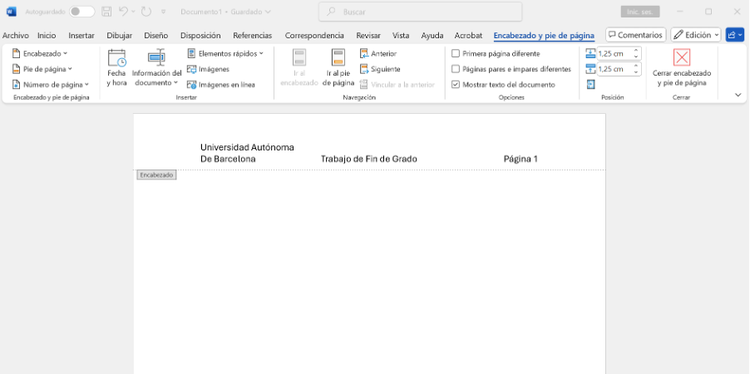Switch to the Disposición tab

tap(200, 35)
